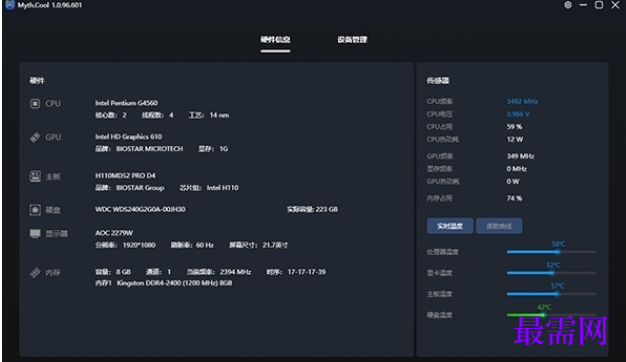Select the 0 W GPU power reading
Viewport: 626px width, 362px height.
click(513, 182)
